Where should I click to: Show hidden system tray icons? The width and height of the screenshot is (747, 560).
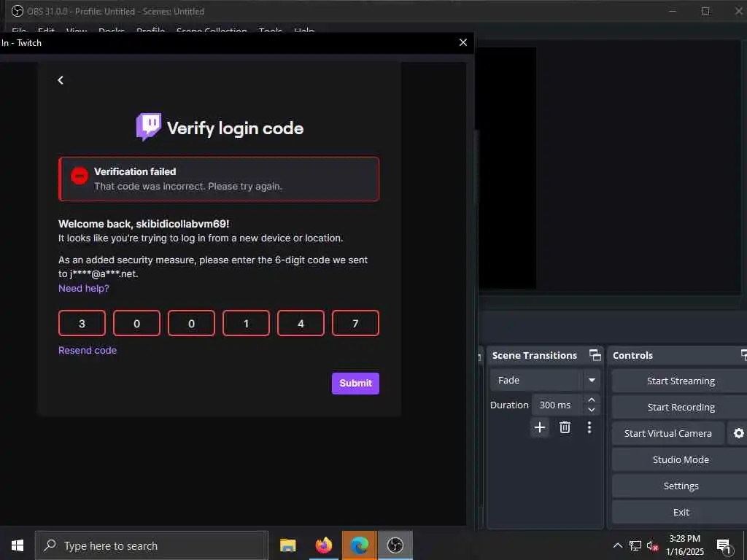pos(617,545)
